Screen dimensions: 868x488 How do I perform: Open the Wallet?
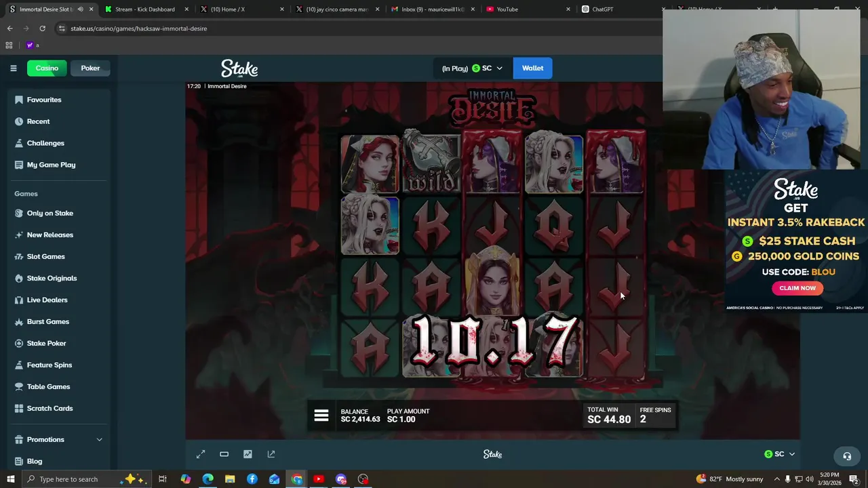coord(532,68)
